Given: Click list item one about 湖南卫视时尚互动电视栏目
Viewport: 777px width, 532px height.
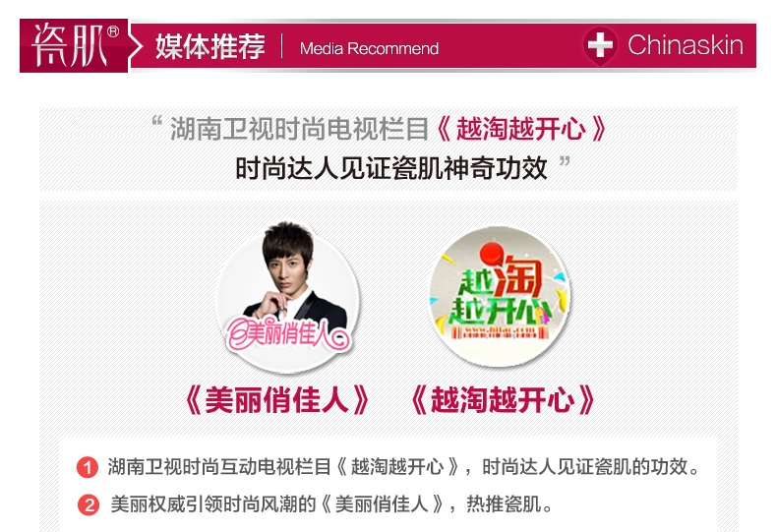Looking at the screenshot, I should [x=403, y=467].
